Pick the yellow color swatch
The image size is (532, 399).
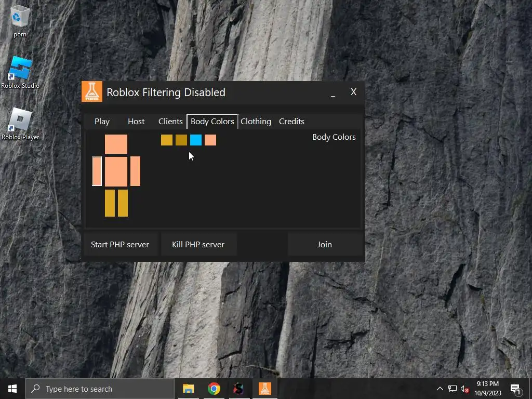[167, 140]
